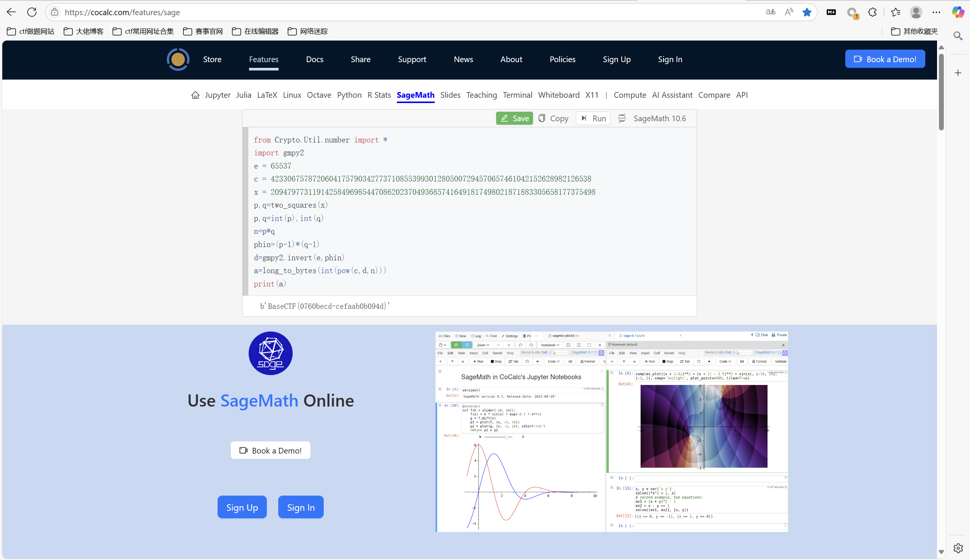Open the Policies nav item
The height and width of the screenshot is (560, 970).
(x=562, y=59)
